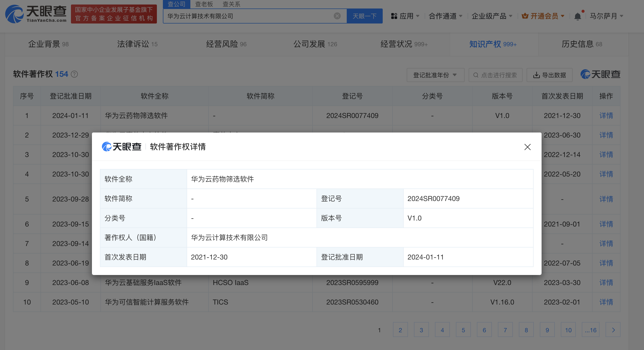Expand the 合作通道 menu
The image size is (644, 350).
tap(445, 16)
